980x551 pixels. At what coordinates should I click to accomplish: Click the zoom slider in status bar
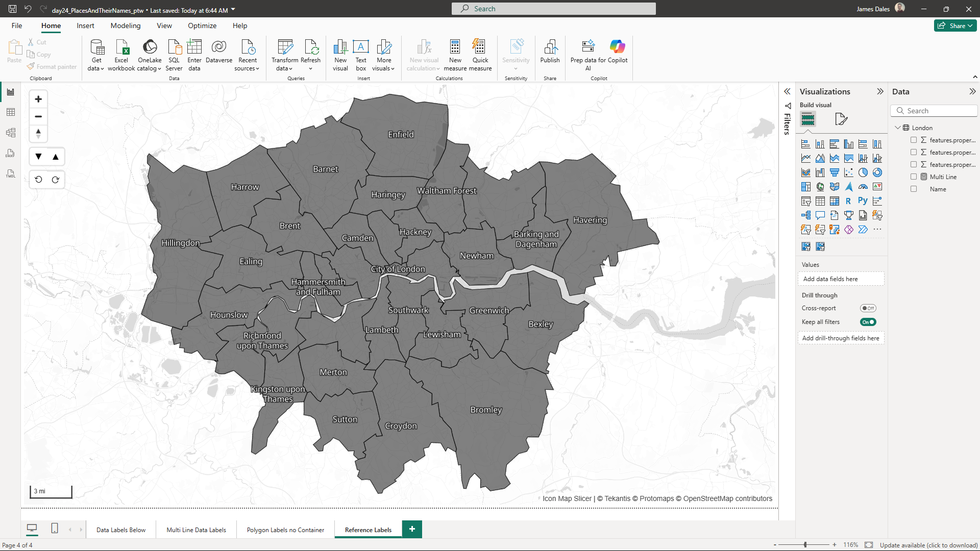(805, 545)
